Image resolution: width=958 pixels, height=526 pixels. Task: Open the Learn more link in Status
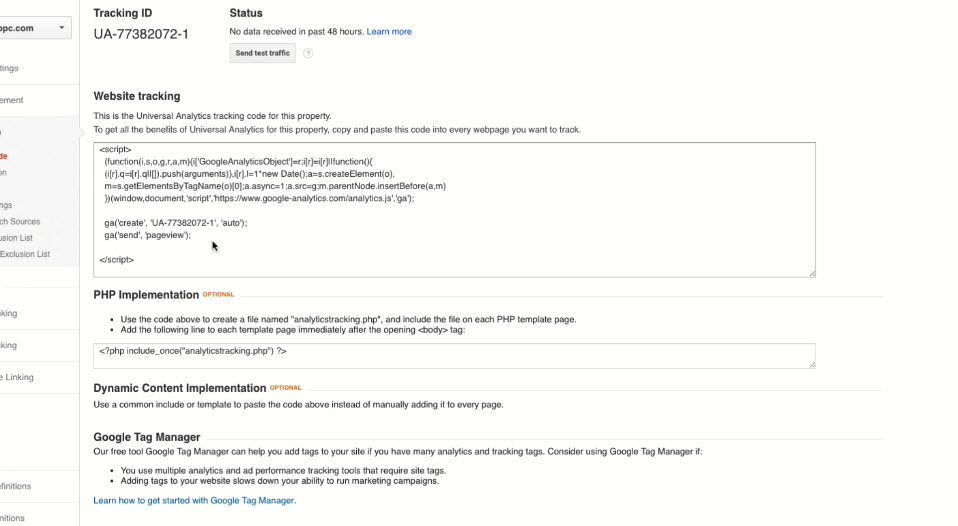(389, 32)
